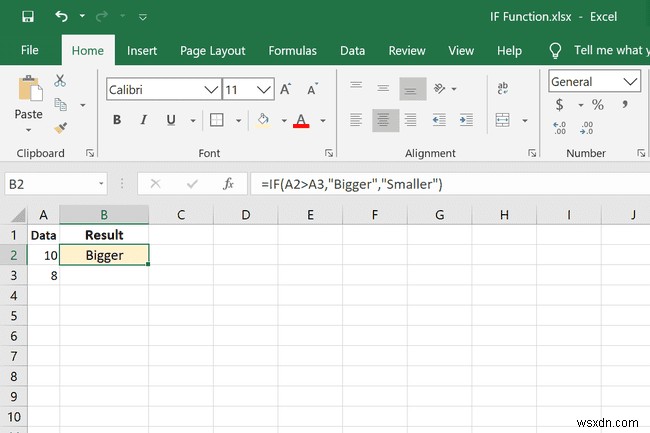Image resolution: width=650 pixels, height=433 pixels.
Task: Click the Tell me lightbulb icon
Action: pyautogui.click(x=555, y=51)
